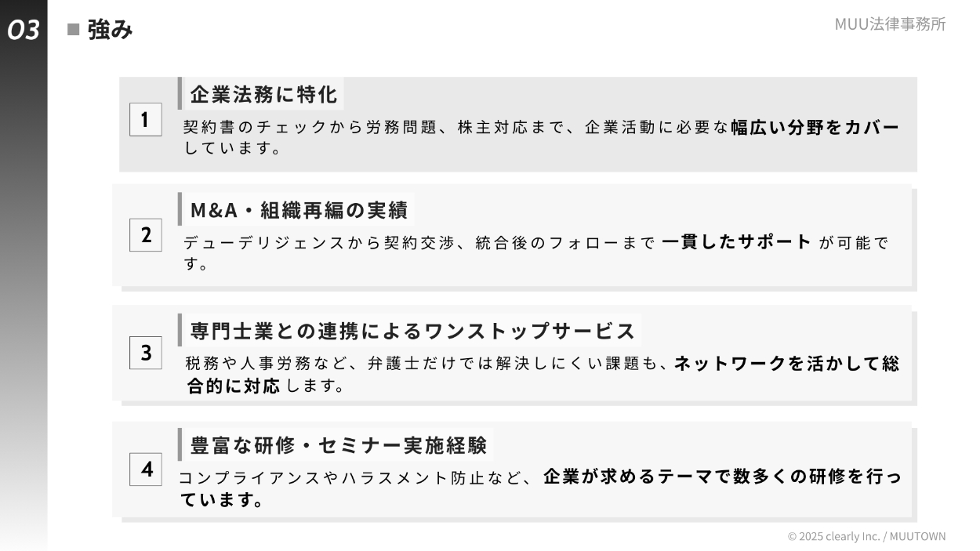
Task: Click the body text starting with 契約書のチェック
Action: coord(455,128)
